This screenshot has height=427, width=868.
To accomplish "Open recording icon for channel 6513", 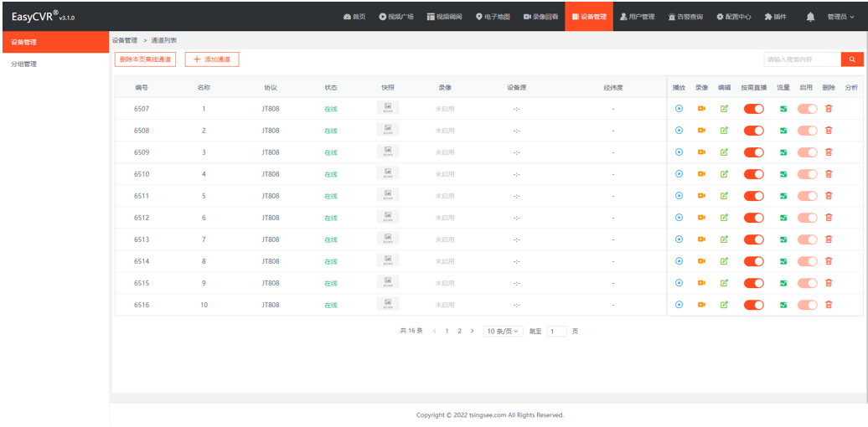I will click(x=701, y=239).
